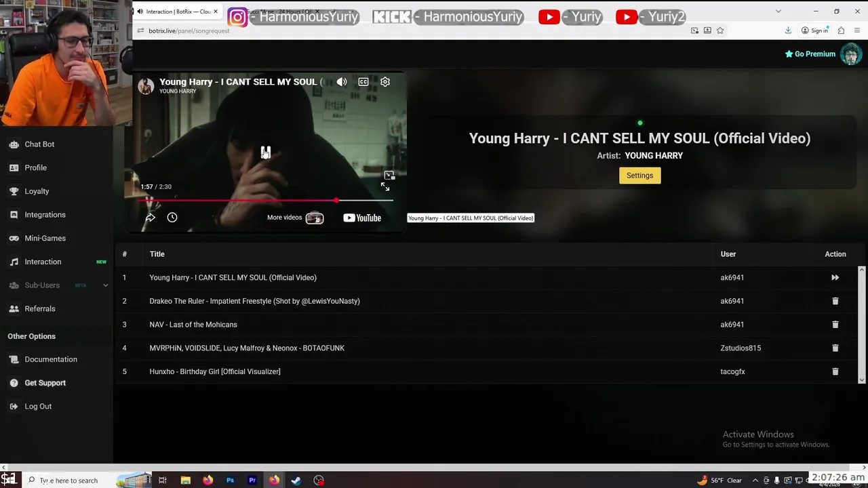Open browser downloads panel
This screenshot has height=488, width=868.
788,30
